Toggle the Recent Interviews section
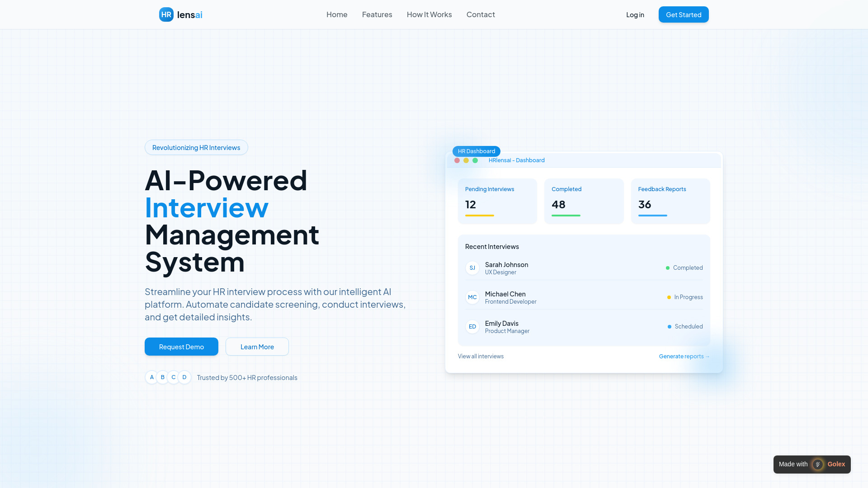This screenshot has width=868, height=488. point(492,246)
